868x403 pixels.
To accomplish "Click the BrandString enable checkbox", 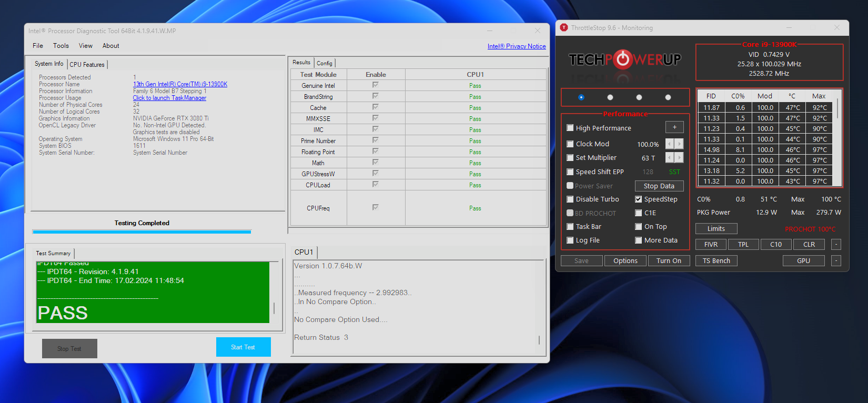I will point(375,96).
